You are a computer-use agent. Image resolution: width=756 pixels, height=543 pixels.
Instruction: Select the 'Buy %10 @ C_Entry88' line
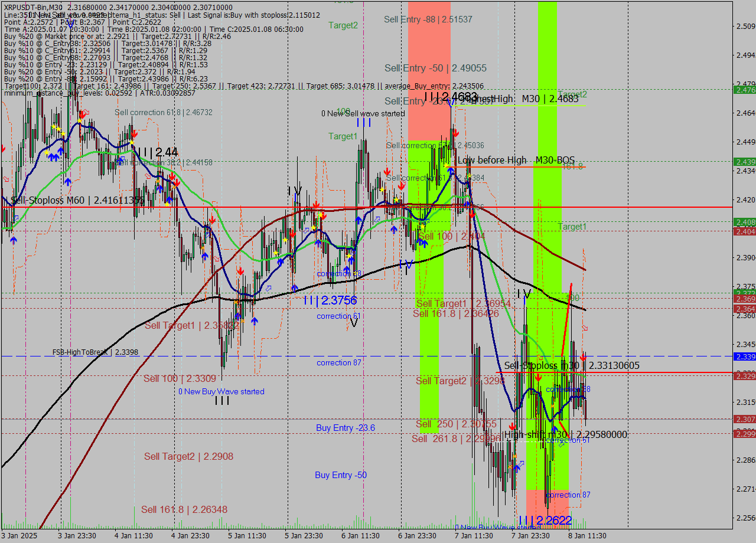tap(105, 57)
